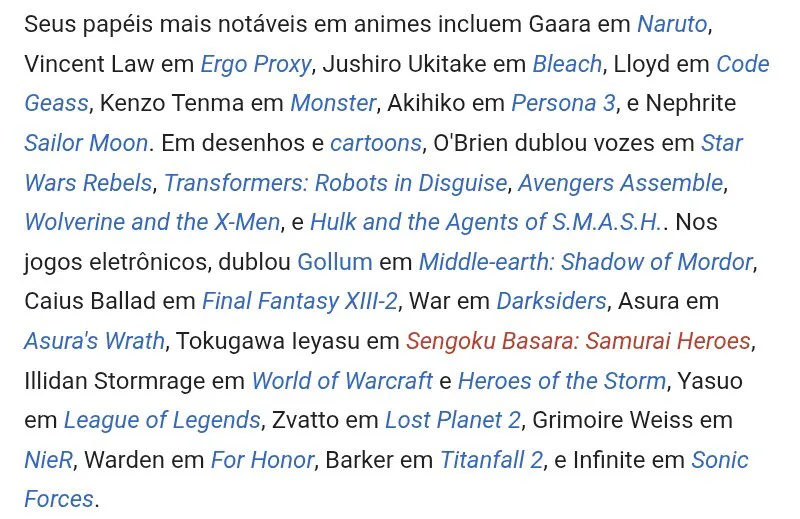Open the Gollum article link
800x519 pixels.
[x=334, y=262]
